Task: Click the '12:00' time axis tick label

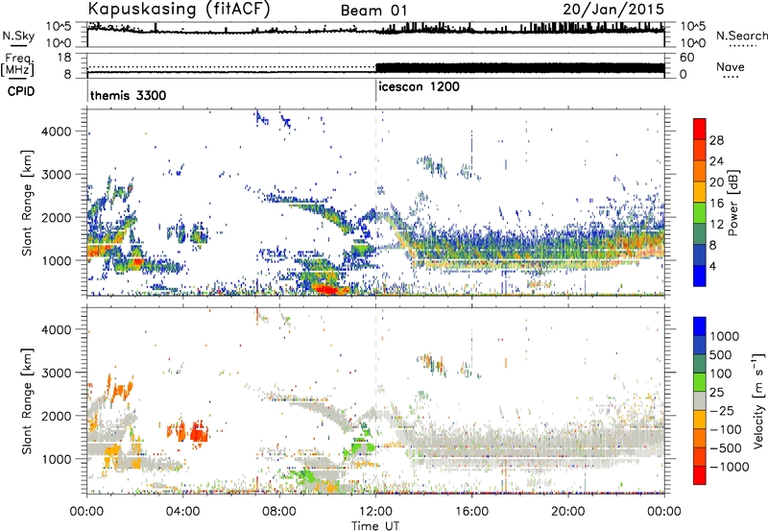Action: [x=375, y=512]
